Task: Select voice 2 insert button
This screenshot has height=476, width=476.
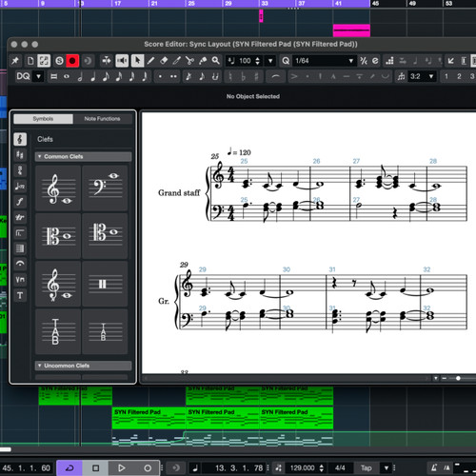Action: click(x=459, y=76)
